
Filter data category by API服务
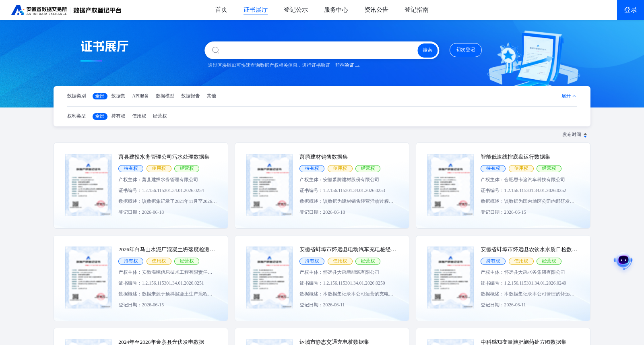(x=140, y=96)
